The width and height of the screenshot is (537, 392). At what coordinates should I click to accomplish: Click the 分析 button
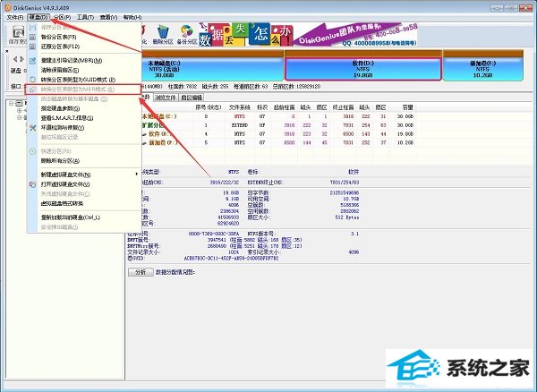tap(141, 272)
